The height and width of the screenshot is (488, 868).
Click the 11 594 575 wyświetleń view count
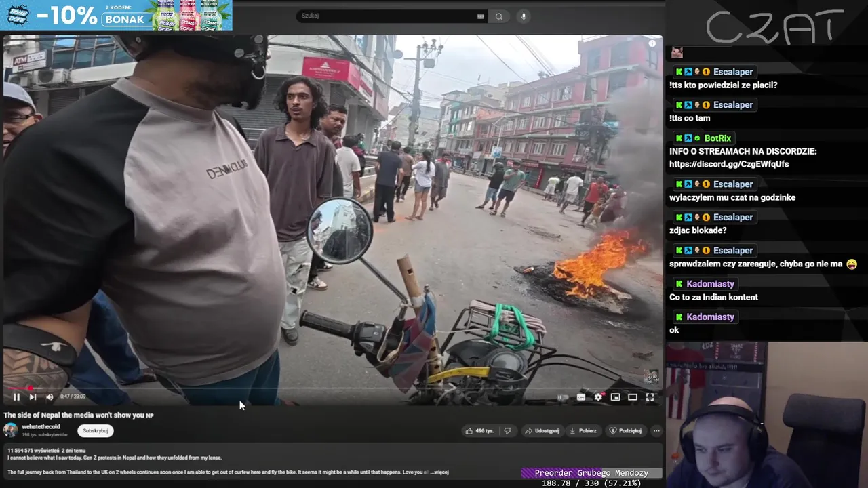[34, 451]
